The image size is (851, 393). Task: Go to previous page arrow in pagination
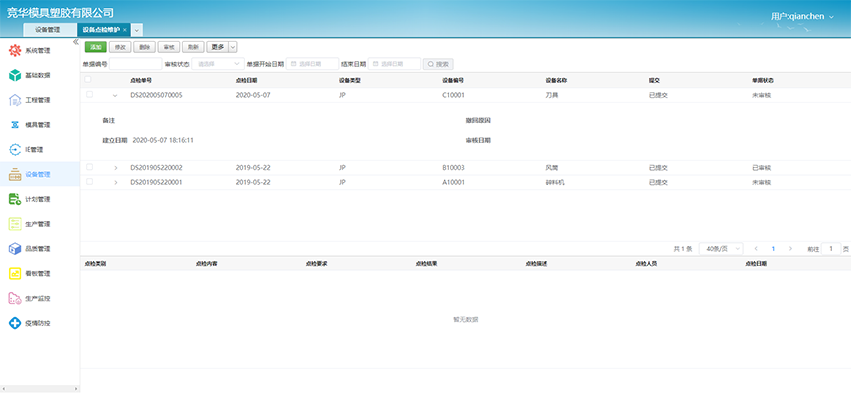click(x=755, y=249)
